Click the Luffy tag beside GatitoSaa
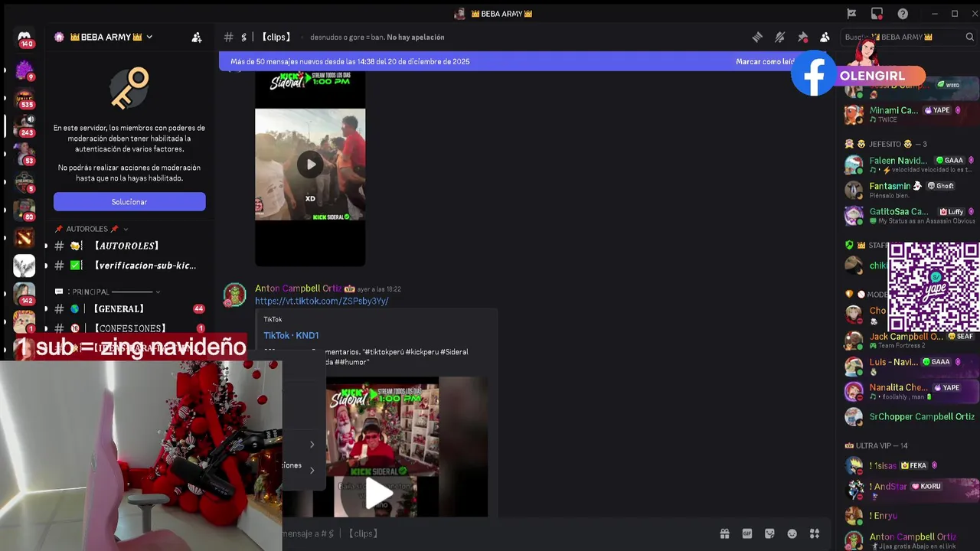Image resolution: width=980 pixels, height=551 pixels. pos(951,212)
